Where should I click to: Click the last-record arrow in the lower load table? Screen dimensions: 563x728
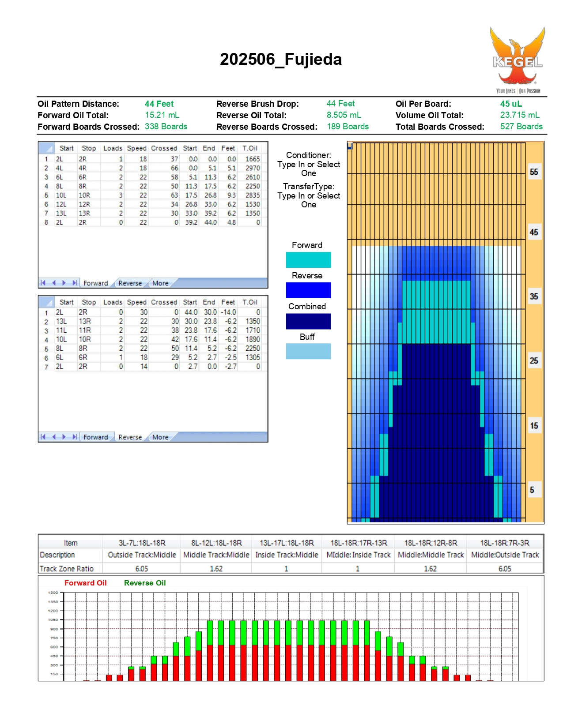pyautogui.click(x=75, y=437)
